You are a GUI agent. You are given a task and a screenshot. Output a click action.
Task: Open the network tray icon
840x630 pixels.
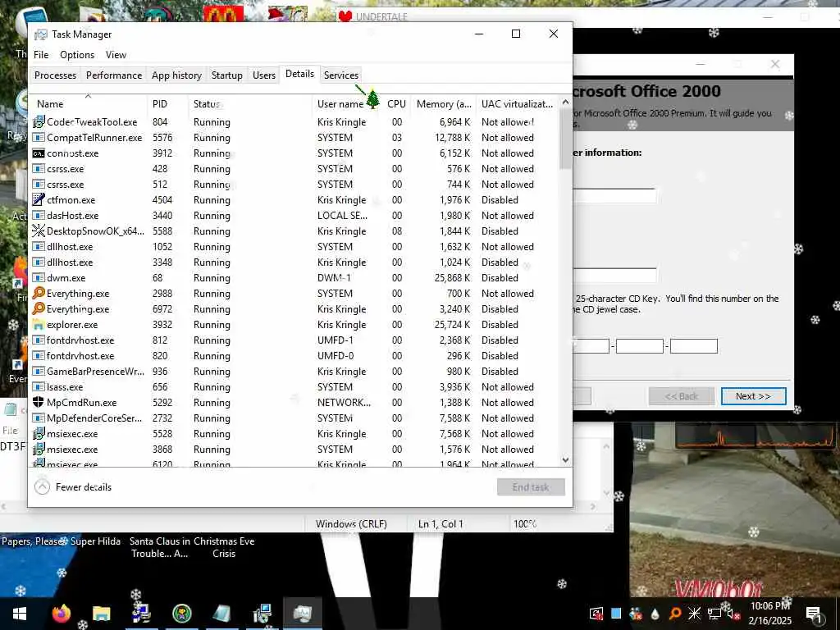pos(714,614)
